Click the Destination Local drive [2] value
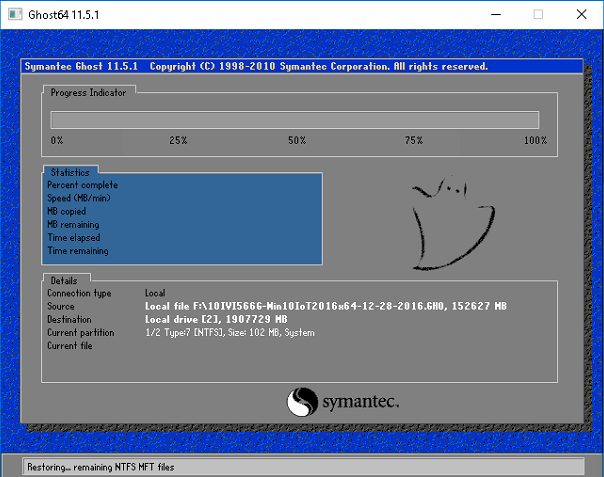604x477 pixels. pos(216,319)
